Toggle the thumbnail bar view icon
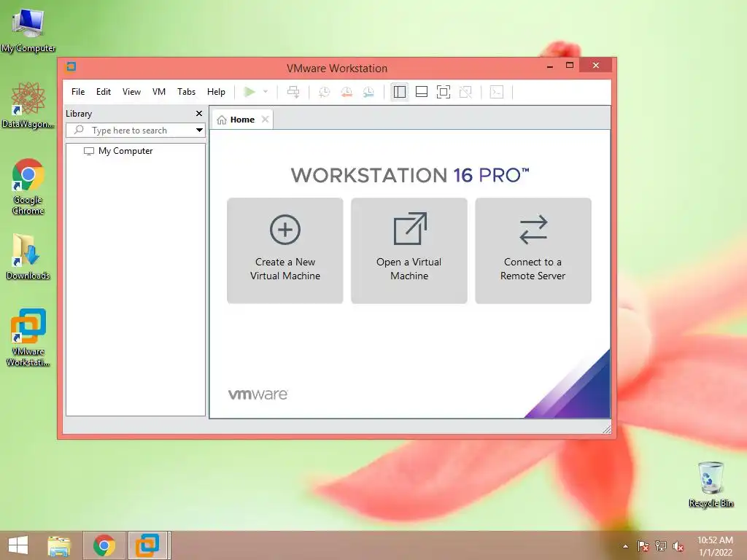747x560 pixels. [x=422, y=92]
